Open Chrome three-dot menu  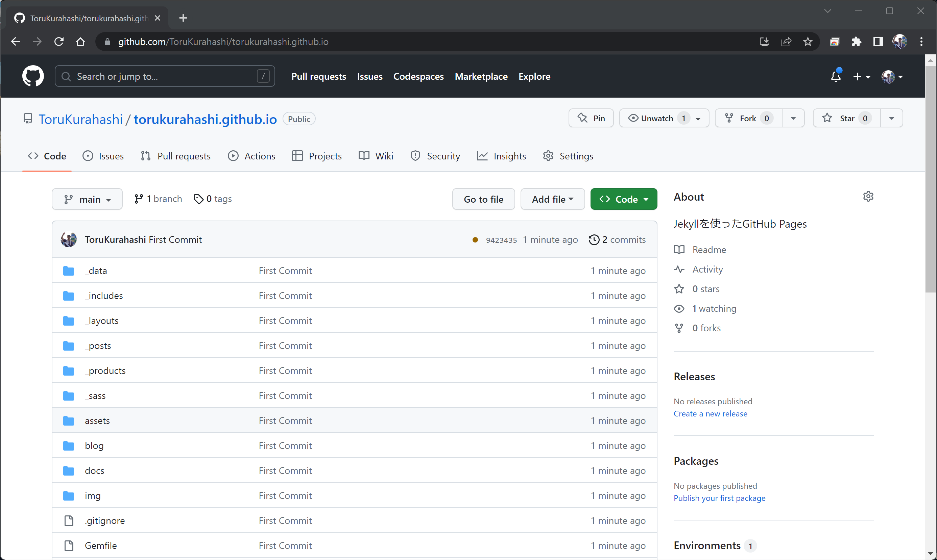coord(921,42)
